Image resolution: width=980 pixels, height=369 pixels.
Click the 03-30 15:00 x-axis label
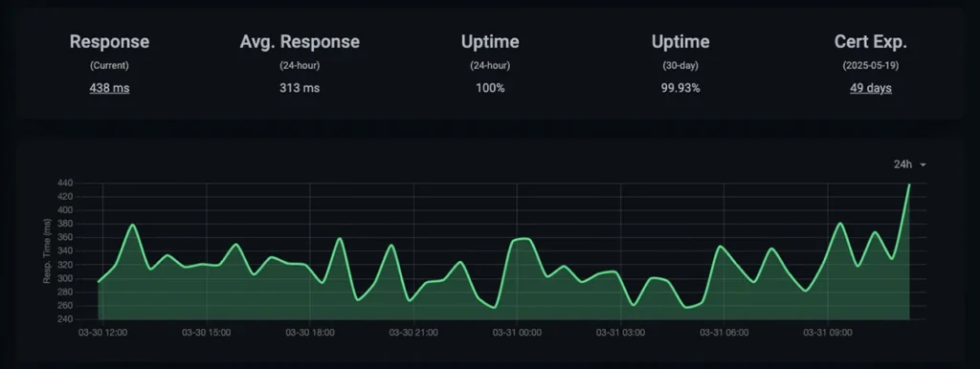tap(207, 333)
